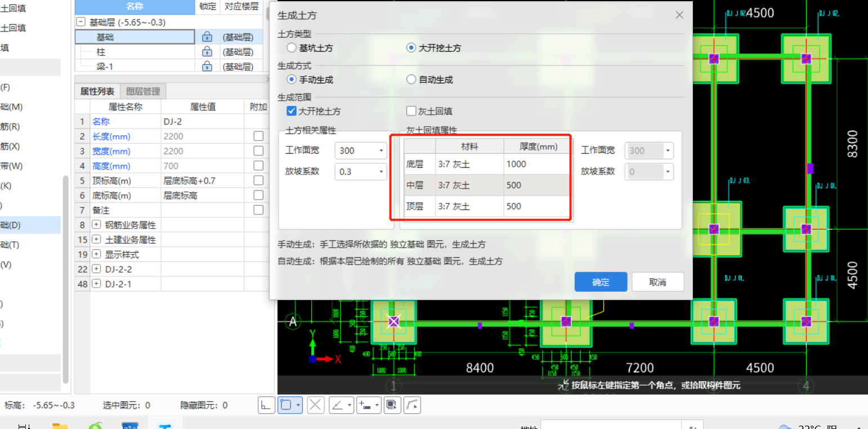Collapse the 基础层 (-5.65~-0.3) tree node
The width and height of the screenshot is (868, 429).
coord(81,23)
